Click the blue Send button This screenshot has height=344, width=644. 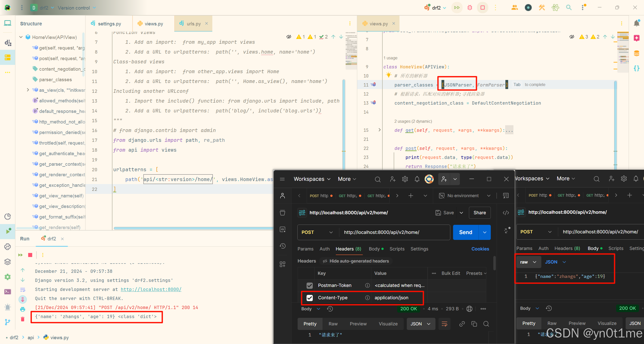[465, 232]
